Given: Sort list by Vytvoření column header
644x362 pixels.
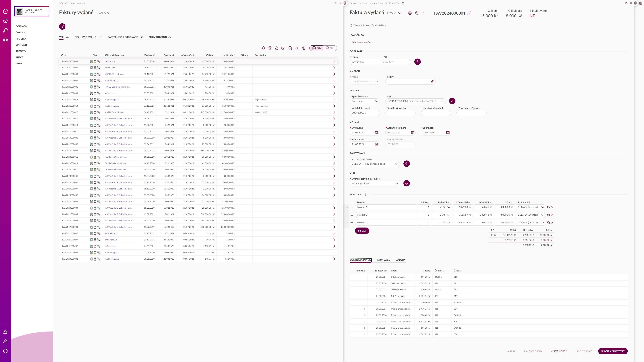Looking at the screenshot, I should point(188,55).
